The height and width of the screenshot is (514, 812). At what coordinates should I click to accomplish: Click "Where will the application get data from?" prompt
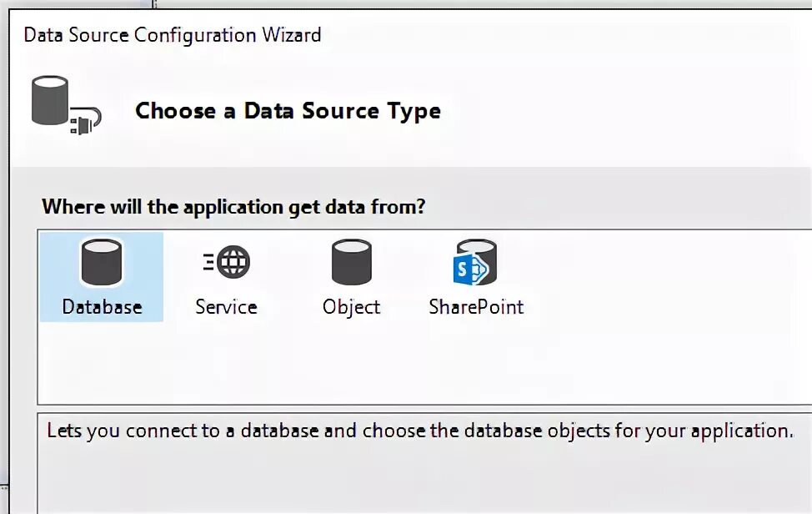tap(233, 207)
